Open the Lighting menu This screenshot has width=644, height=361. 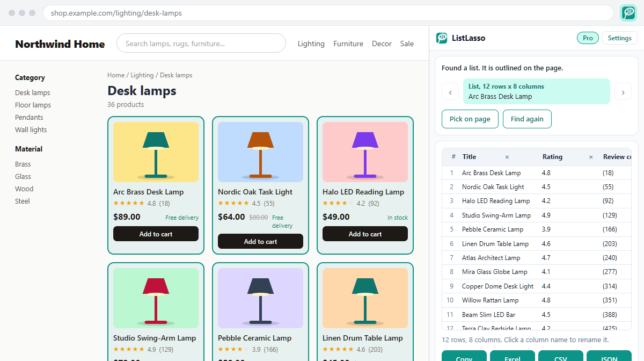311,44
